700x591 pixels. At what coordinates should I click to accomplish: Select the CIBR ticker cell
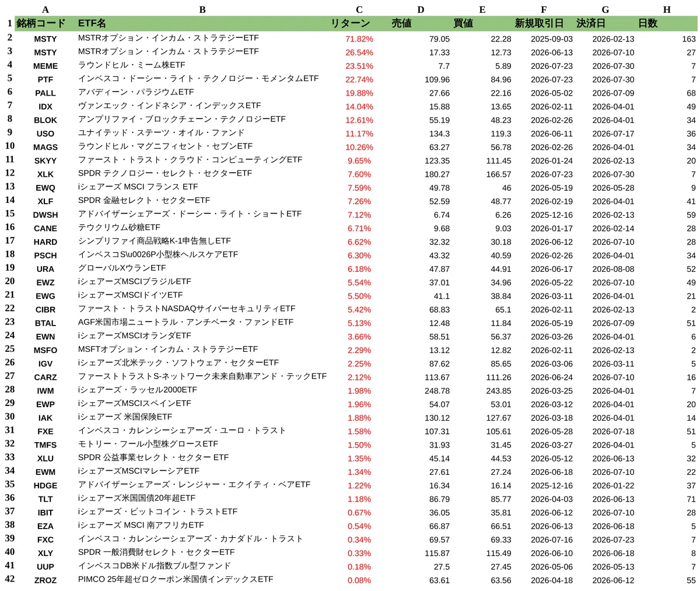[x=45, y=309]
